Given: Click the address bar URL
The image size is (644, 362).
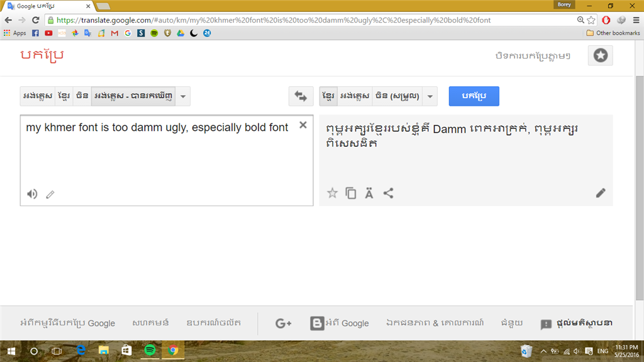Looking at the screenshot, I should [274, 20].
